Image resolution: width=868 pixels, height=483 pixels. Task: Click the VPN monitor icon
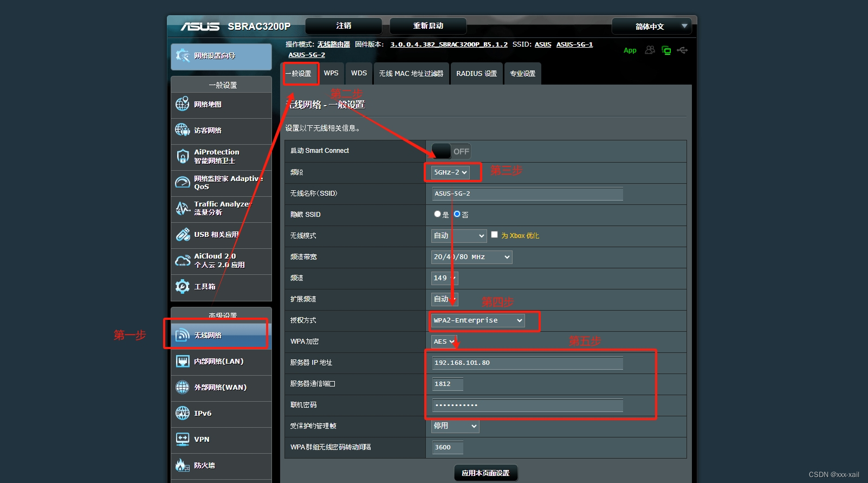tap(183, 439)
